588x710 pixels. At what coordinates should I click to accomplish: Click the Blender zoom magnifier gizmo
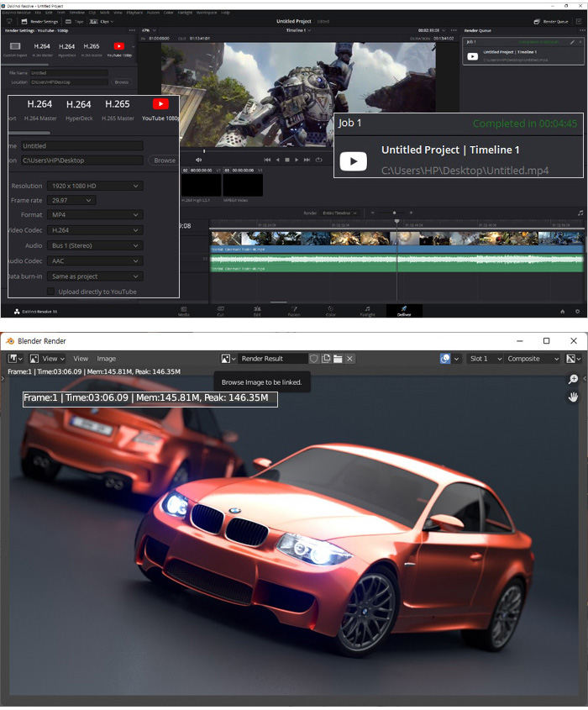(573, 379)
